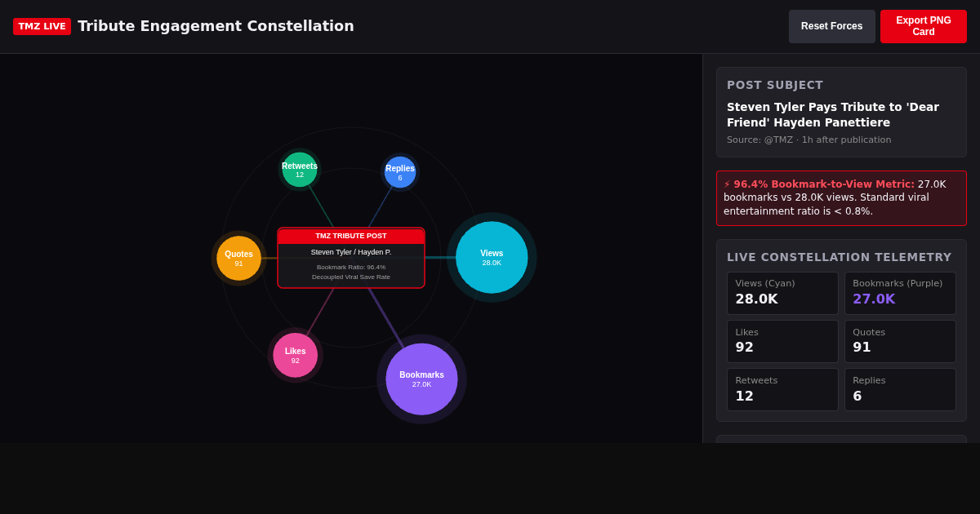980x514 pixels.
Task: Click the Tribute Engagement Constellation title
Action: 216,26
